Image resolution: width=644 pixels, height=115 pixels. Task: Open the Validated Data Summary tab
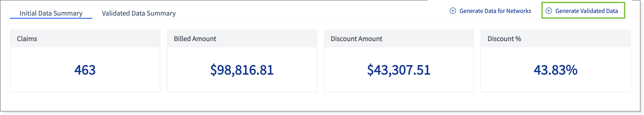(x=139, y=13)
